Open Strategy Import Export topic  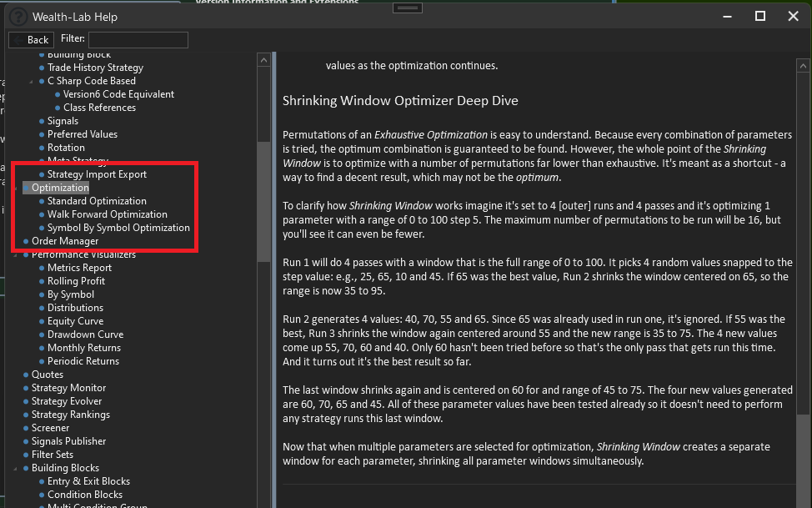tap(97, 174)
